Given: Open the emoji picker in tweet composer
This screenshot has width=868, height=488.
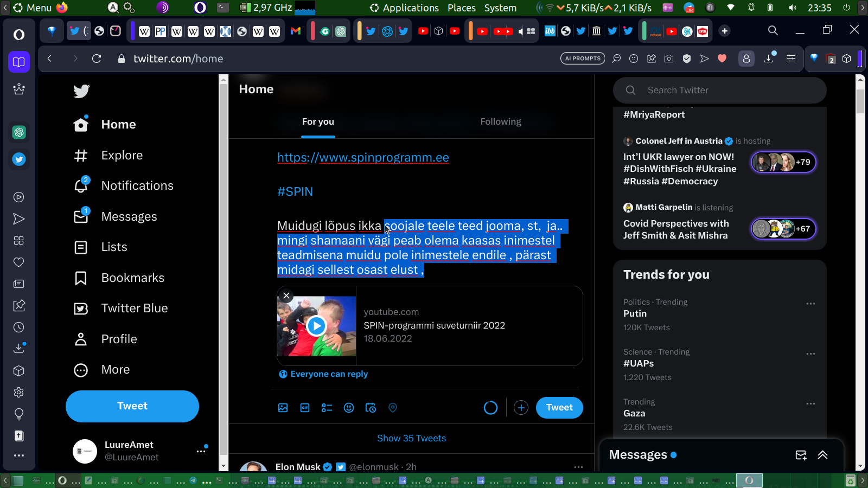Looking at the screenshot, I should (349, 408).
